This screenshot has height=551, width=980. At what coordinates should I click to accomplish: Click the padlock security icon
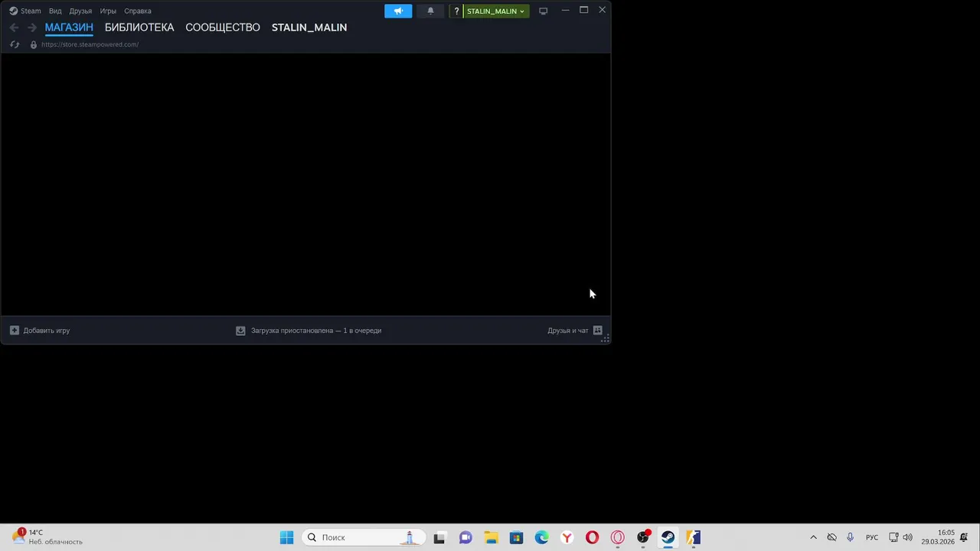(x=33, y=44)
